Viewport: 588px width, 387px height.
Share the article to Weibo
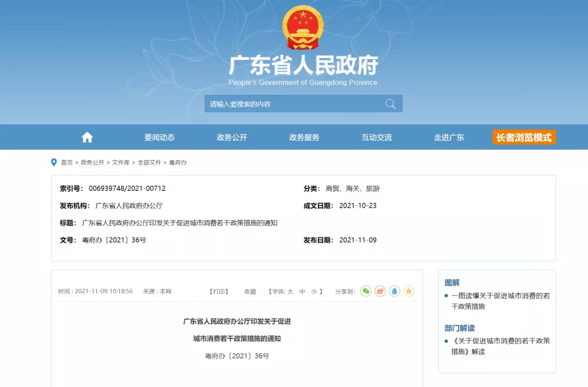(380, 292)
